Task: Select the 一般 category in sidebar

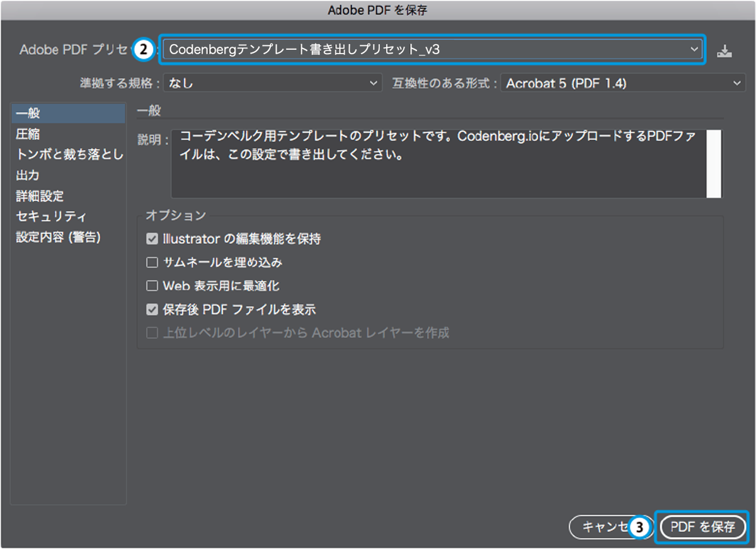Action: 68,114
